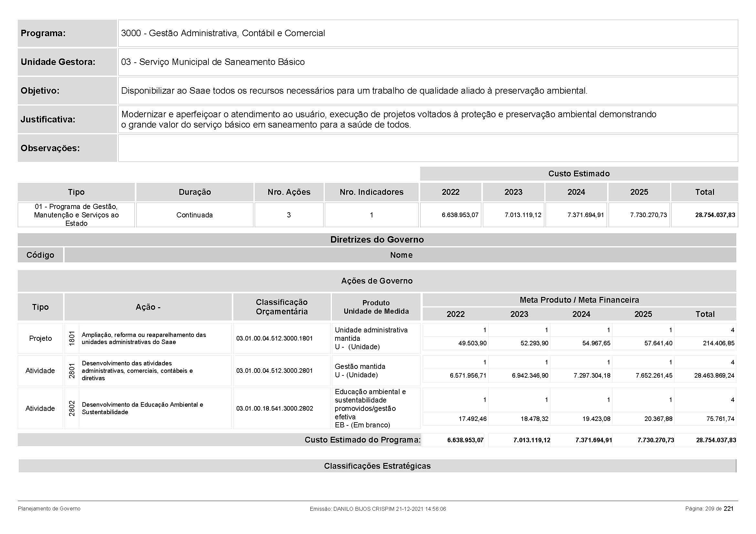Click total value 214.406,85 for action 1801
This screenshot has width=756, height=534.
tap(719, 343)
